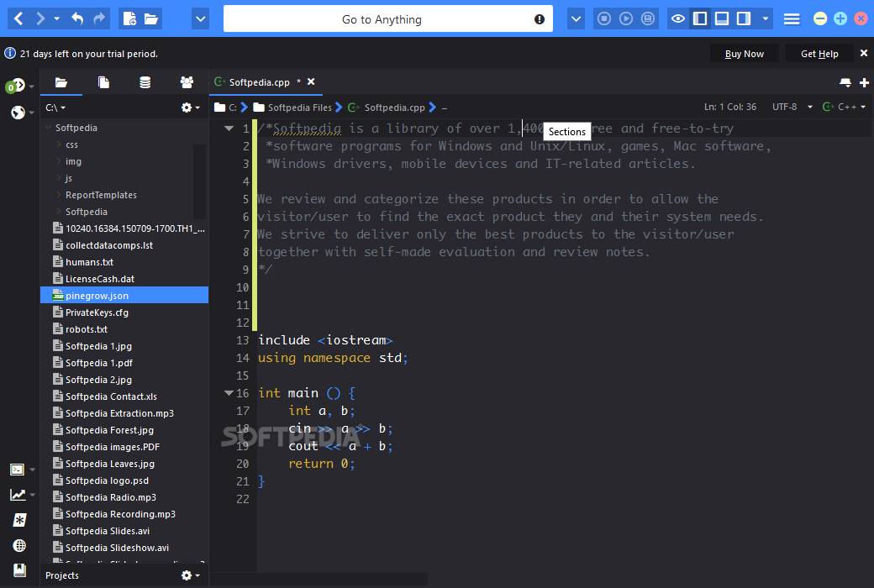Open the bookmark documentation sidebar icon
The height and width of the screenshot is (588, 874).
(x=19, y=570)
